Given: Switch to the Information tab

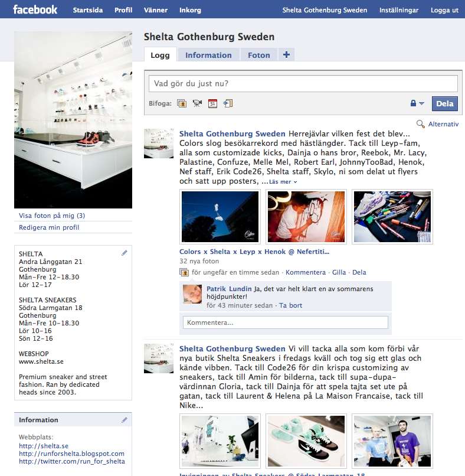Looking at the screenshot, I should pos(208,55).
